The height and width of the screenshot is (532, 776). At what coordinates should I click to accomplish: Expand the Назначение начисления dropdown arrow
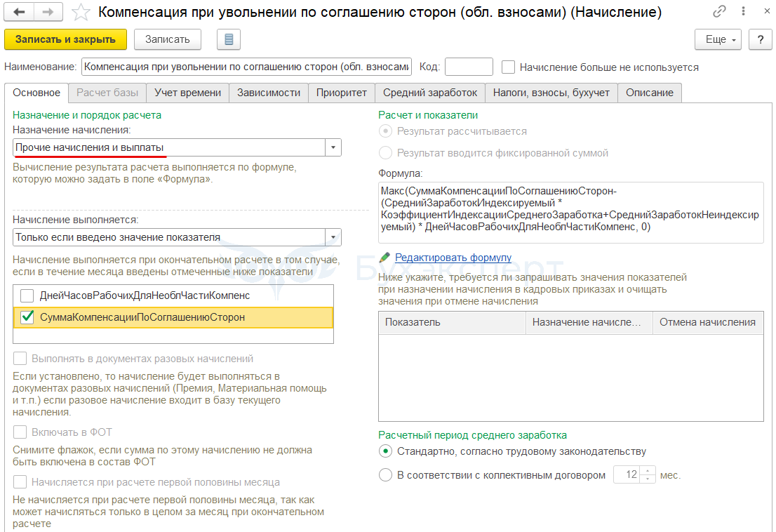(x=333, y=147)
